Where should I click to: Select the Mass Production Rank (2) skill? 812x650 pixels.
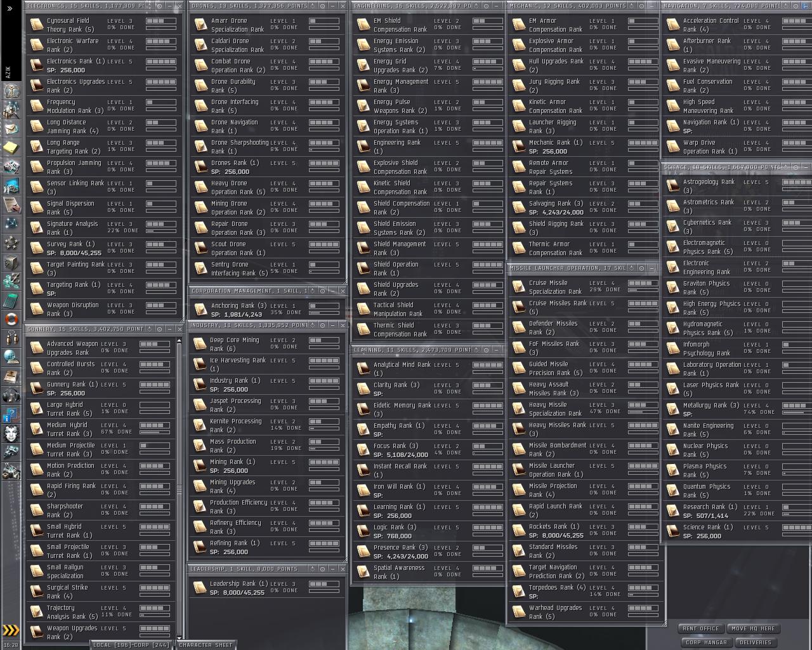coord(268,446)
